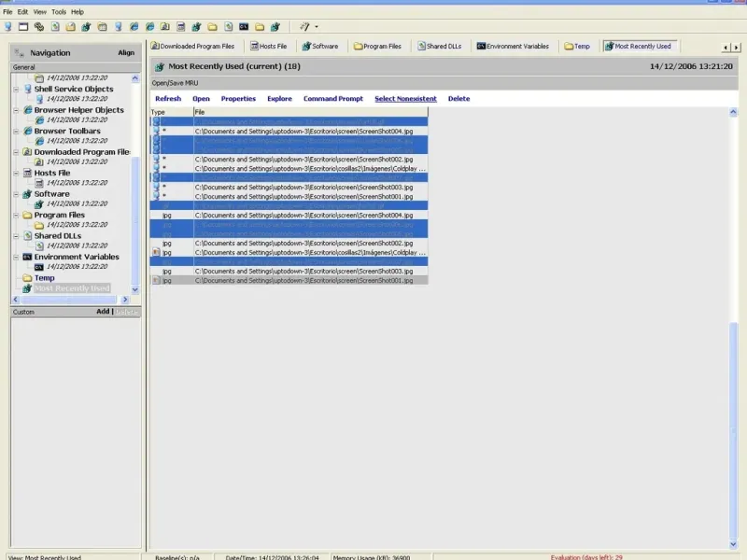This screenshot has height=560, width=747.
Task: Click the Software icon in navigation tree
Action: (27, 194)
